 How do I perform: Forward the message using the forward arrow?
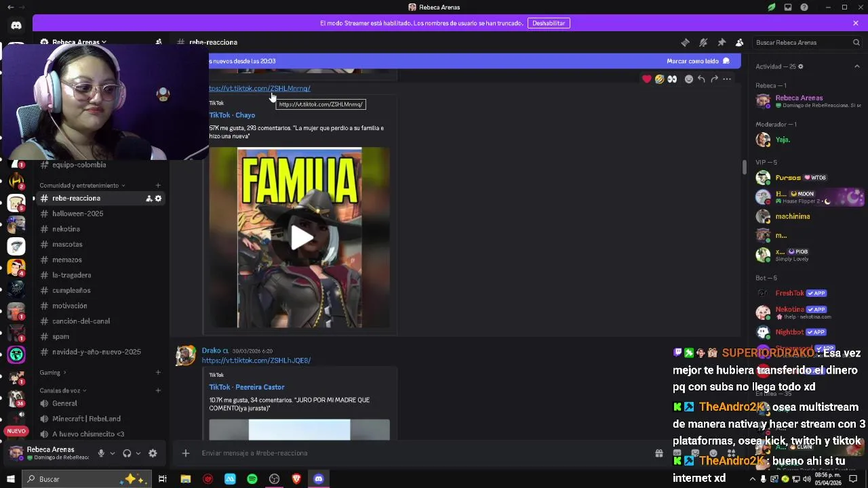coord(714,79)
